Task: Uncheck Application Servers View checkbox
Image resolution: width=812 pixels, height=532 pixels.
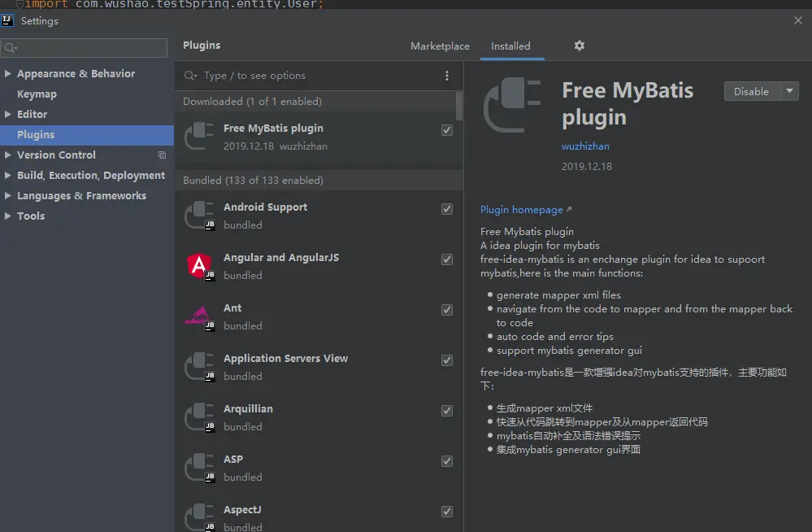Action: coord(447,360)
